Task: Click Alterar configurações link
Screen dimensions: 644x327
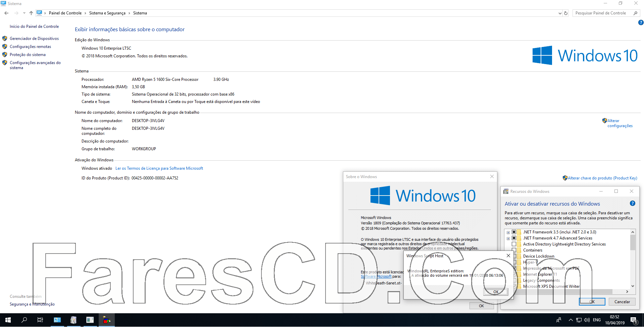Action: pyautogui.click(x=620, y=123)
